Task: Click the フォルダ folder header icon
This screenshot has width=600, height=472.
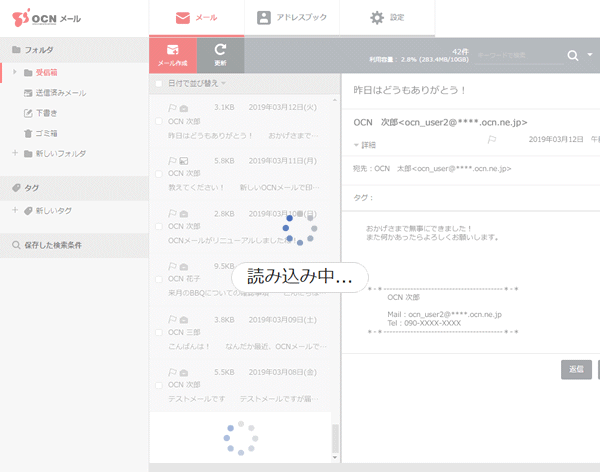Action: 16,49
